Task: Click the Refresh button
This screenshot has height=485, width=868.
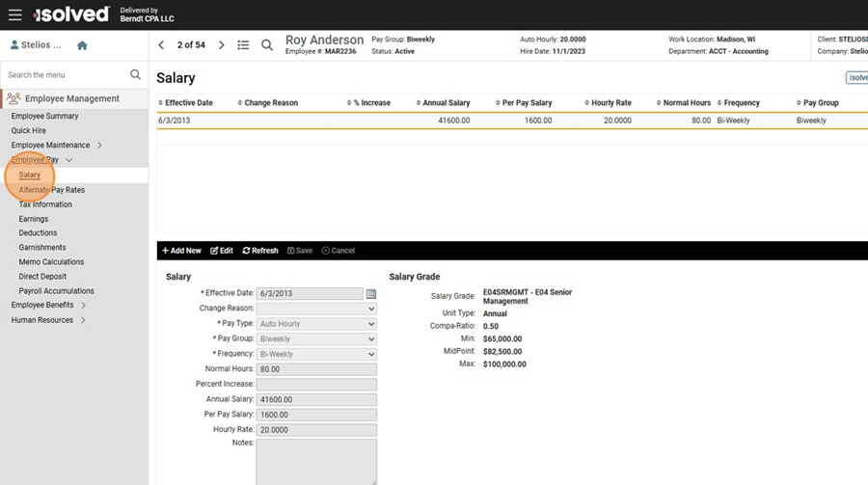Action: 260,251
